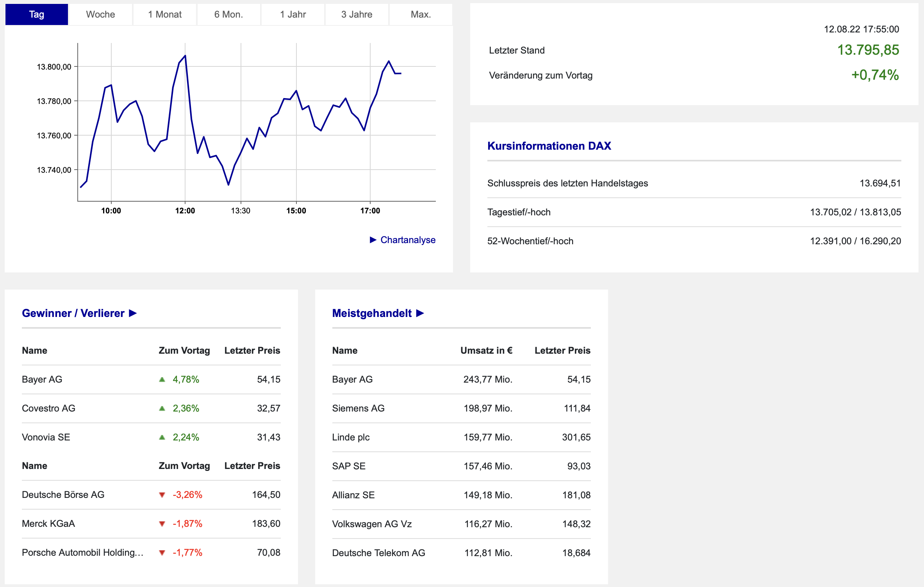Click the -3,26% change value

coord(187,495)
